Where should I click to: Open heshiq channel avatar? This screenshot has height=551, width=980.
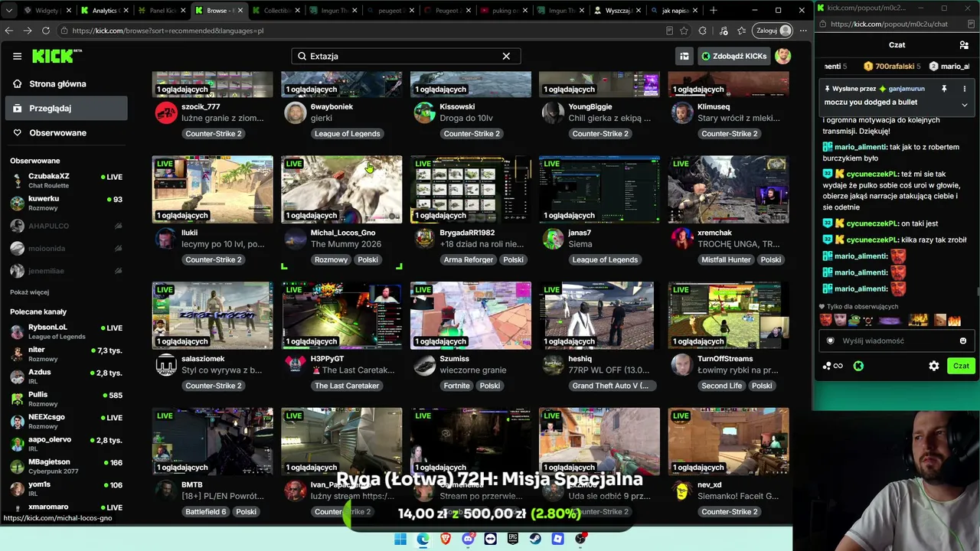coord(553,364)
